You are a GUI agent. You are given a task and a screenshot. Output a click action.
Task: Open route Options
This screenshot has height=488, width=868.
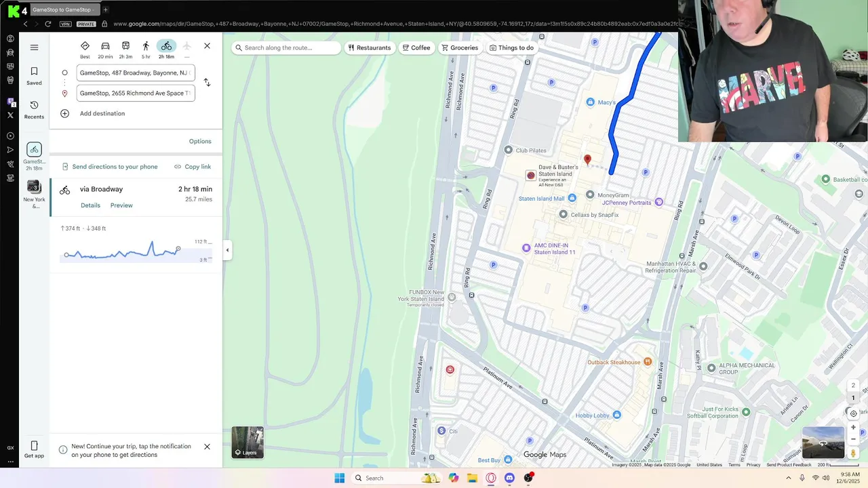200,141
